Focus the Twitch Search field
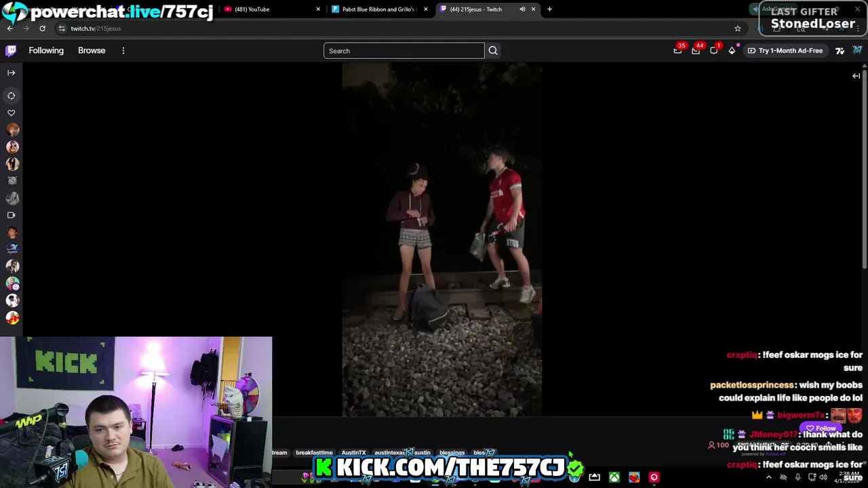 [404, 51]
